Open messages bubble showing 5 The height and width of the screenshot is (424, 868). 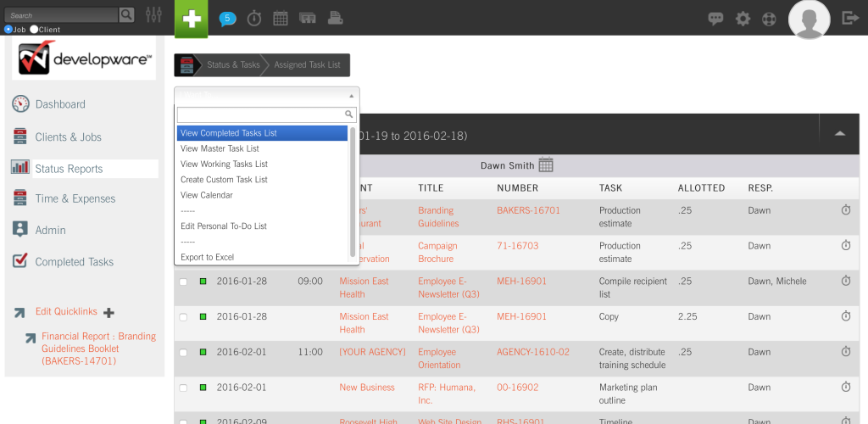[227, 19]
